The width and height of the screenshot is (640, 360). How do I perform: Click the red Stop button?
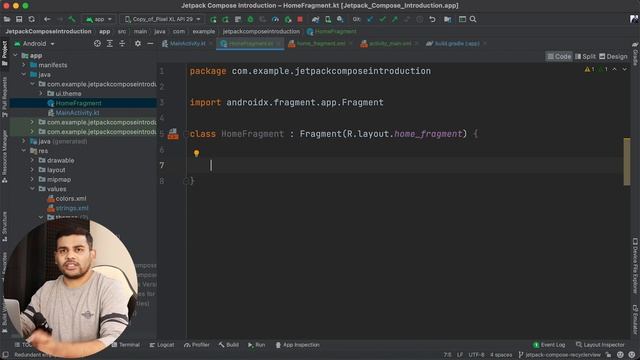point(300,19)
